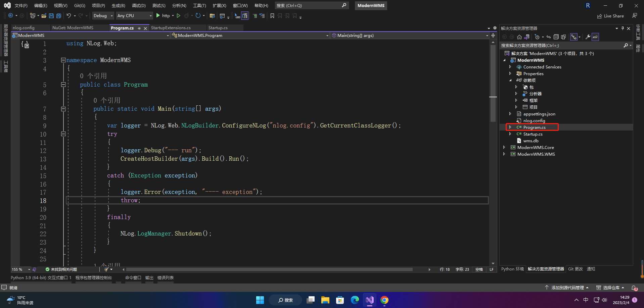Toggle auto-hide pin of Solution Explorer panel
644x308 pixels.
[x=623, y=28]
